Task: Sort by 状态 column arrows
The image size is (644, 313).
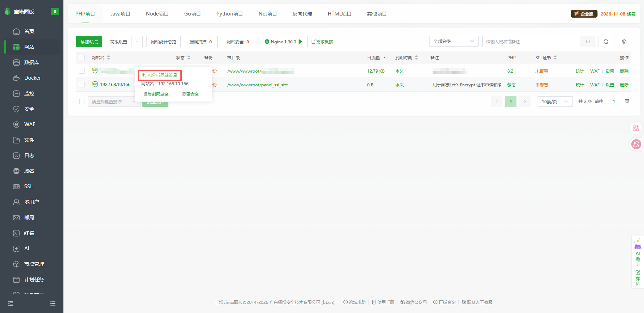Action: (x=189, y=57)
